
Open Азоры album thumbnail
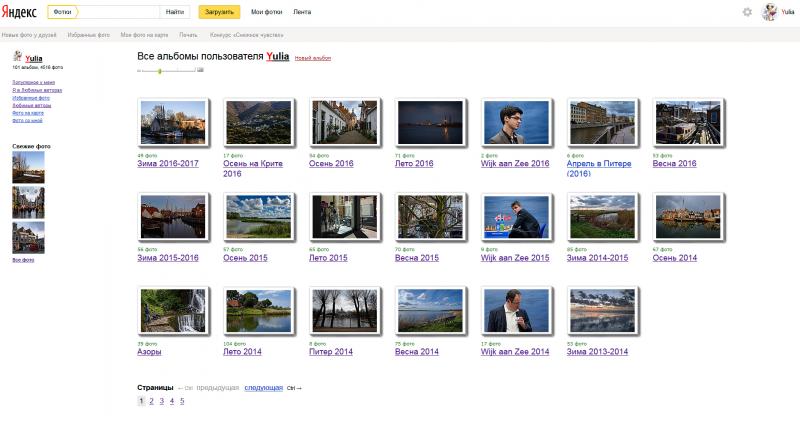[x=173, y=311]
